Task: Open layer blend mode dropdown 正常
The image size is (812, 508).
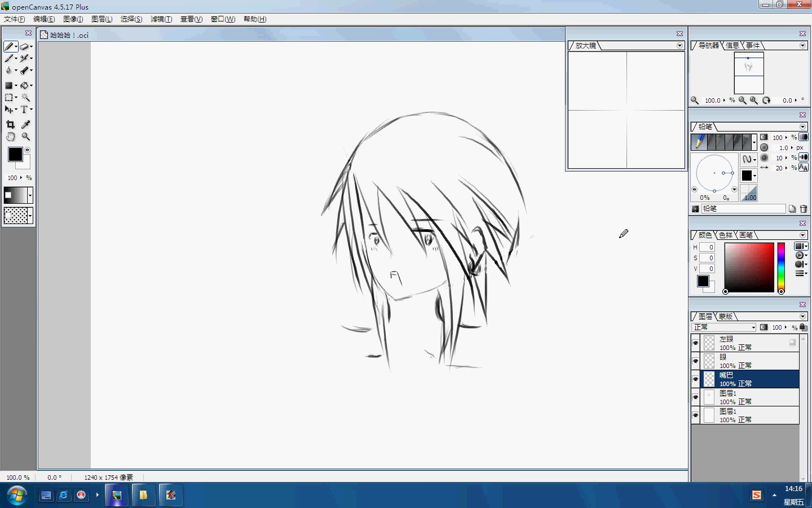Action: coord(724,327)
